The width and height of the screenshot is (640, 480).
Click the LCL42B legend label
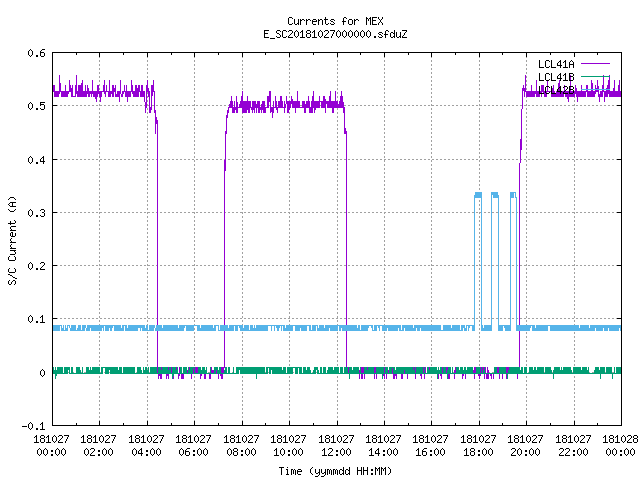click(556, 90)
